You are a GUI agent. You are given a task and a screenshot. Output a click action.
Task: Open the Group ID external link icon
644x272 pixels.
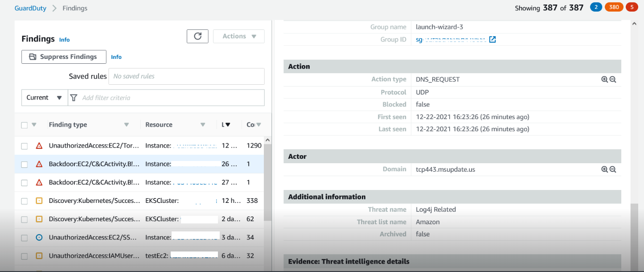click(492, 39)
